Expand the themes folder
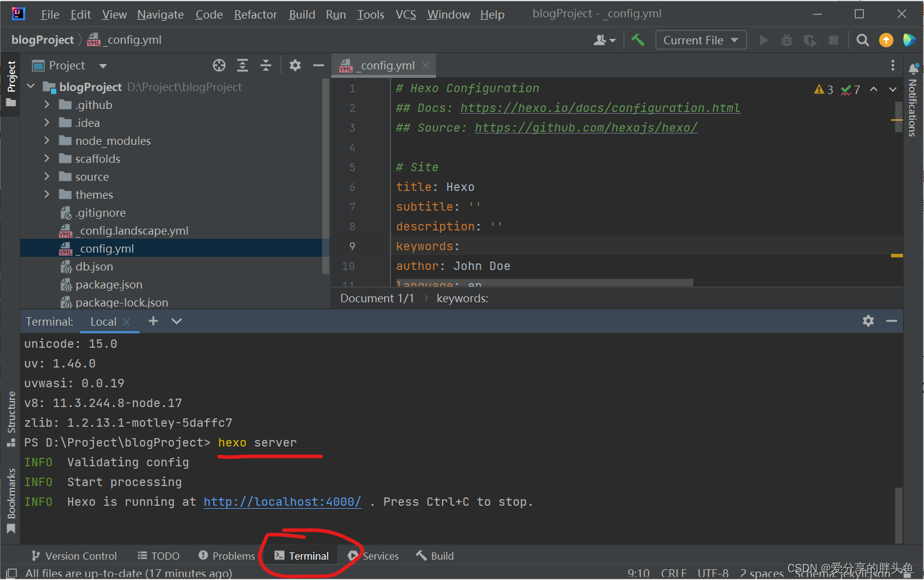924x580 pixels. pos(47,195)
